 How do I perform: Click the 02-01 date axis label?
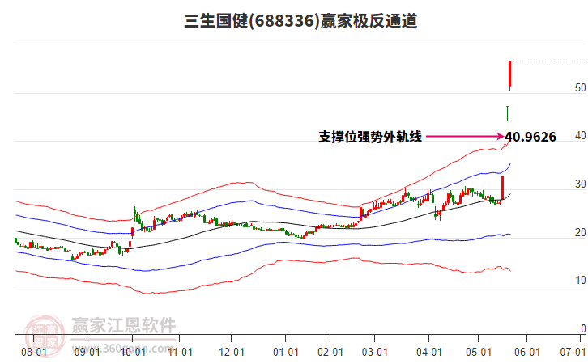(x=330, y=352)
